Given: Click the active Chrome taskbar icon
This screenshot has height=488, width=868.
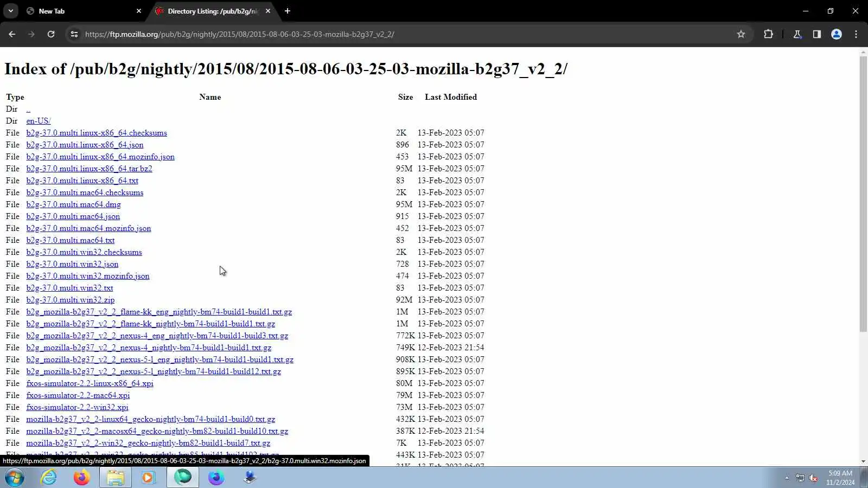Looking at the screenshot, I should coord(183,478).
